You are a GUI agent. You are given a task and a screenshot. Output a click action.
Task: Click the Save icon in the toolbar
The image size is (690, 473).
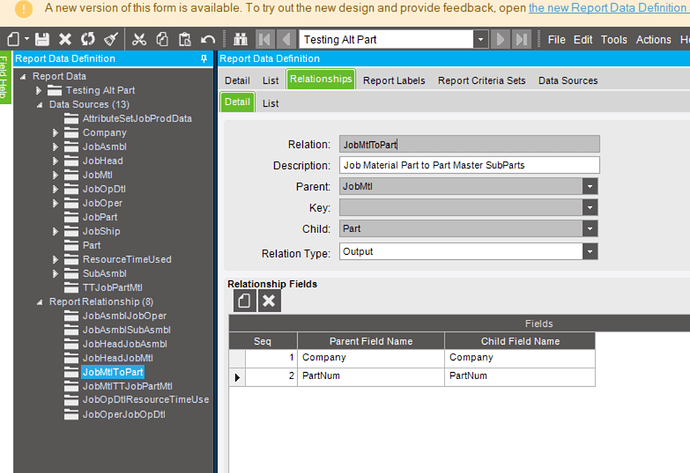[x=42, y=40]
